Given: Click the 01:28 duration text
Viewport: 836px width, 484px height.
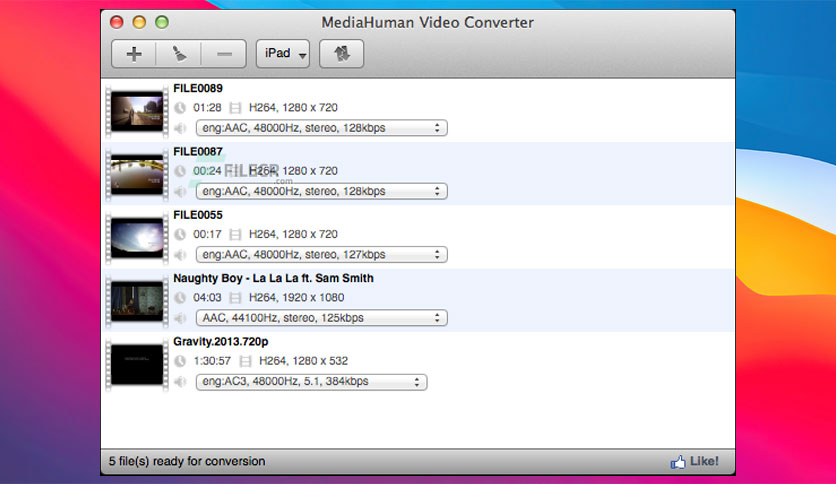Looking at the screenshot, I should tap(207, 108).
